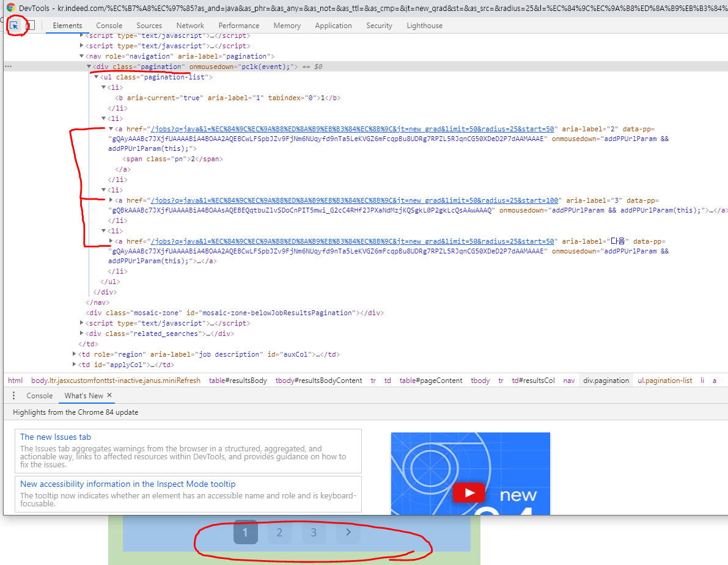Viewport: 728px width, 565px height.
Task: Open the drawer three-dot menu
Action: point(13,396)
